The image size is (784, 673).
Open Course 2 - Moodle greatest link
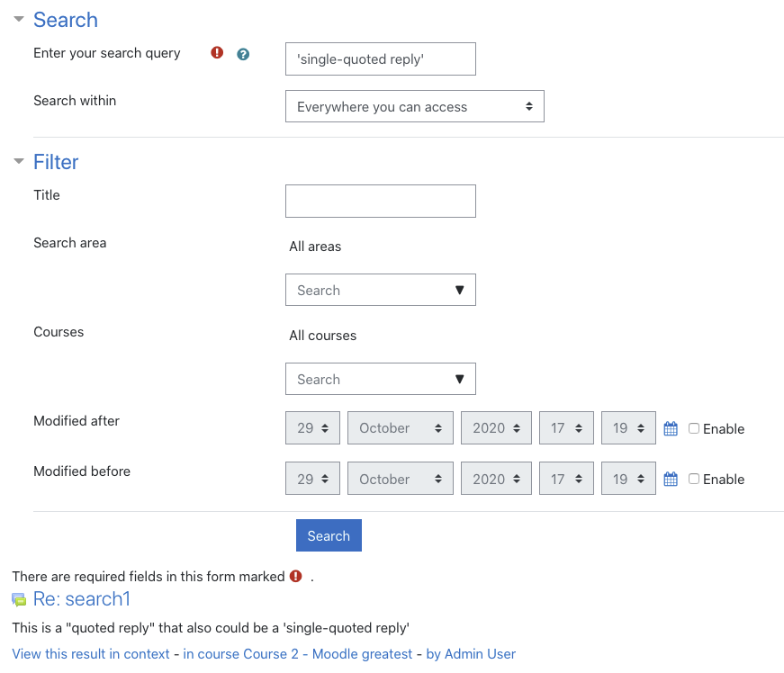[298, 654]
